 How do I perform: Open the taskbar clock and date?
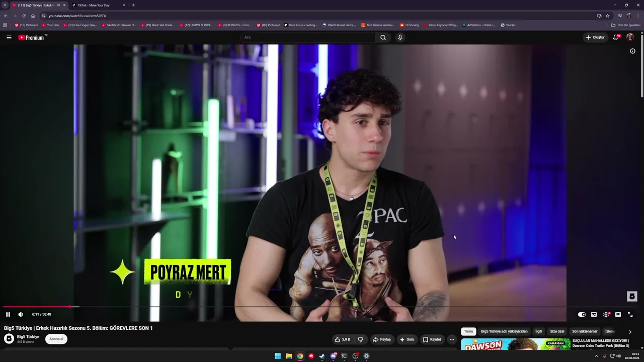click(x=633, y=356)
